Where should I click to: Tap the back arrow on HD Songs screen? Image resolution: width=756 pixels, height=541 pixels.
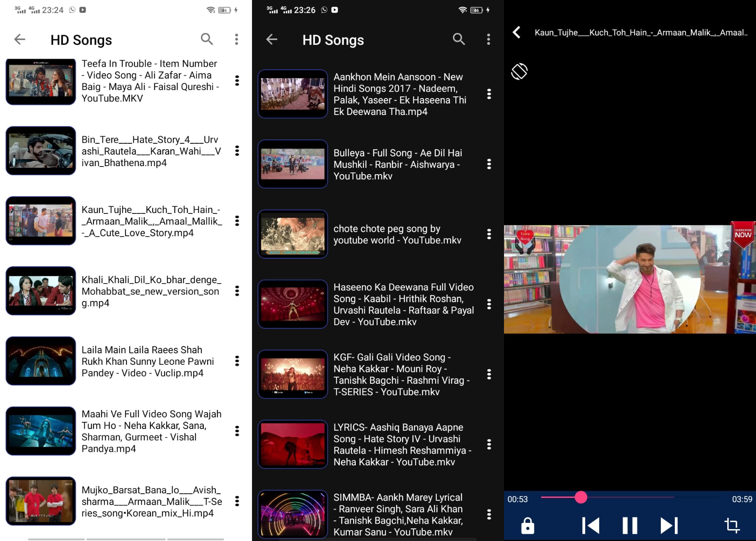[19, 39]
